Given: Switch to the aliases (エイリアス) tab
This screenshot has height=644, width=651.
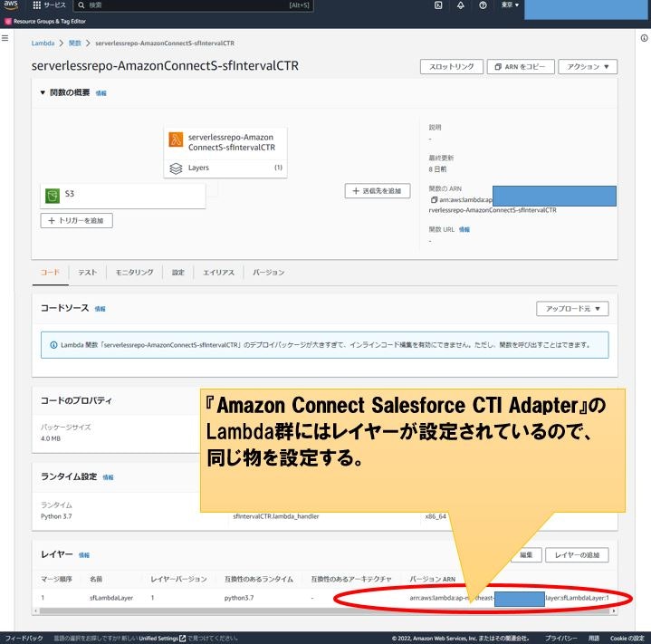Looking at the screenshot, I should [x=218, y=273].
